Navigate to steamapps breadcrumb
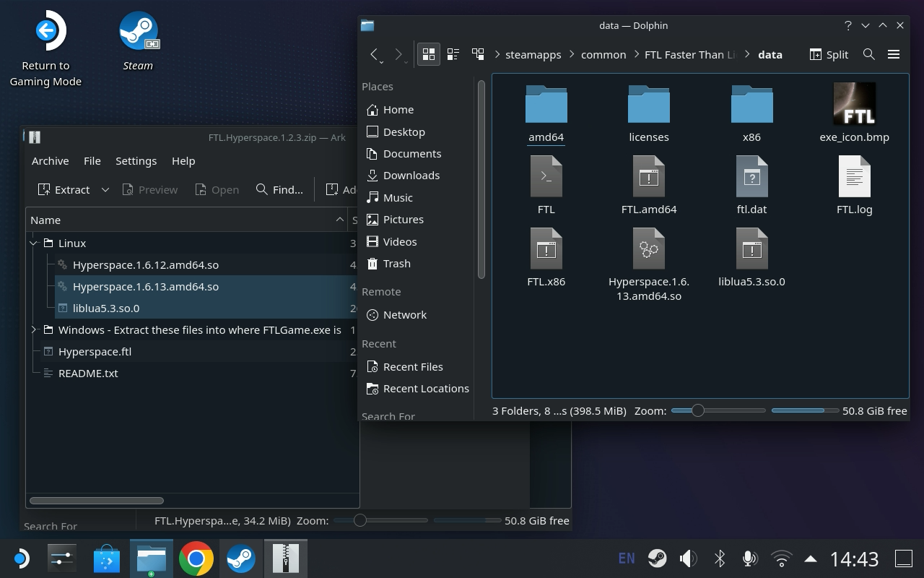 (x=533, y=54)
